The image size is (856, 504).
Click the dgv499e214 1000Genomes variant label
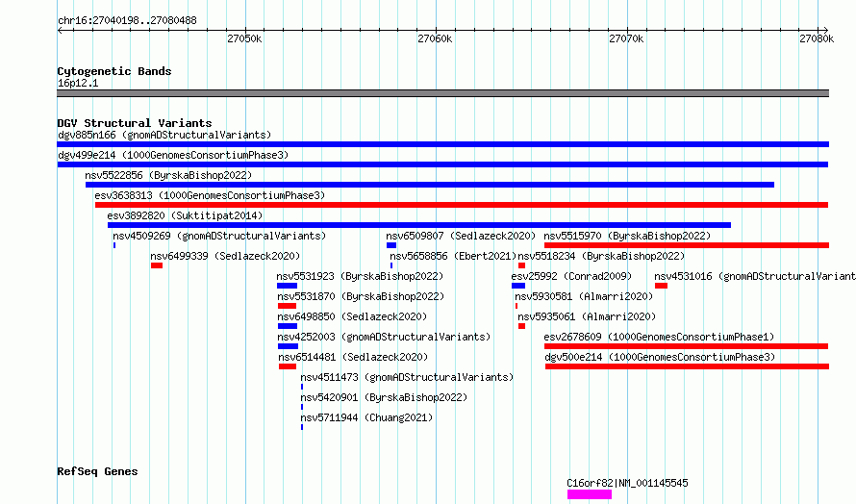173,155
